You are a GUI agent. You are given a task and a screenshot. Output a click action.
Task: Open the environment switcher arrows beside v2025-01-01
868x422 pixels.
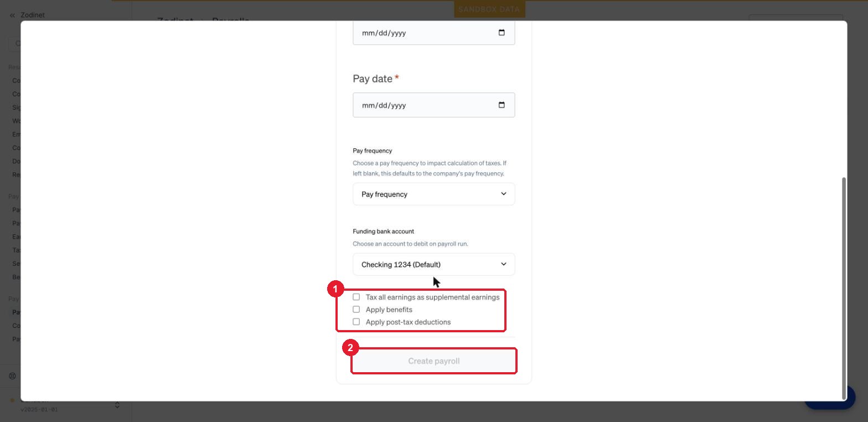(117, 405)
